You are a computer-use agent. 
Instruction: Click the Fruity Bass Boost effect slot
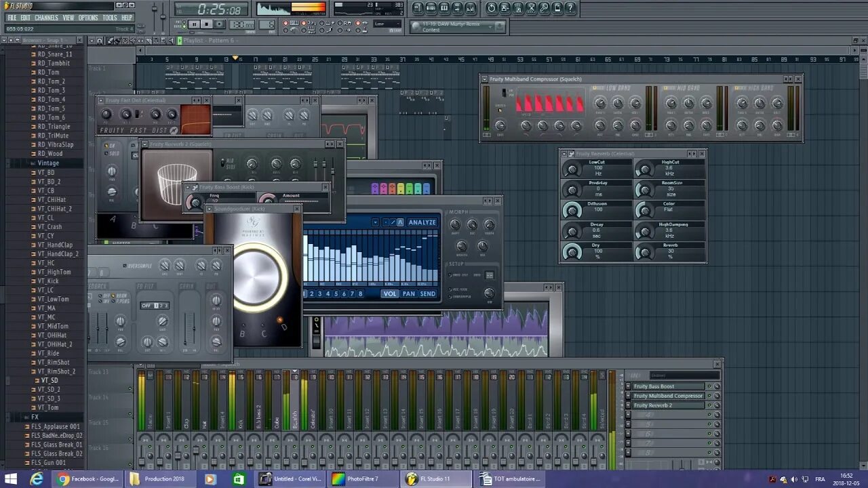pyautogui.click(x=669, y=386)
